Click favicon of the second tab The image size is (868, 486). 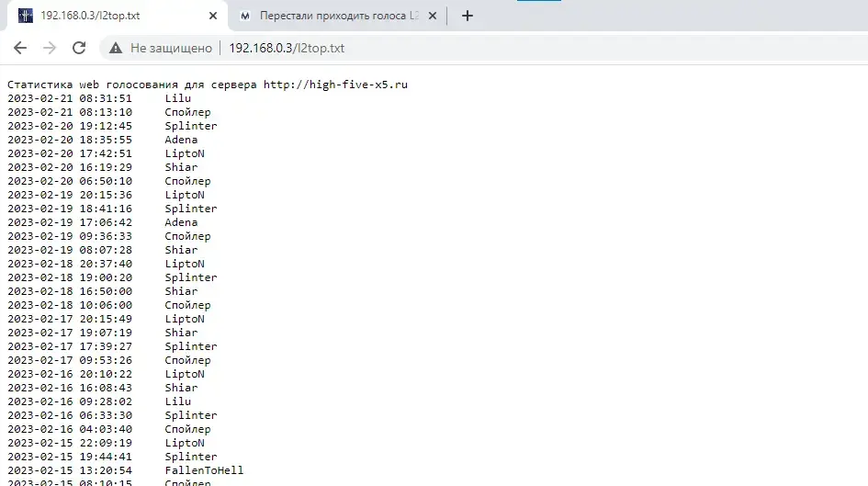244,16
